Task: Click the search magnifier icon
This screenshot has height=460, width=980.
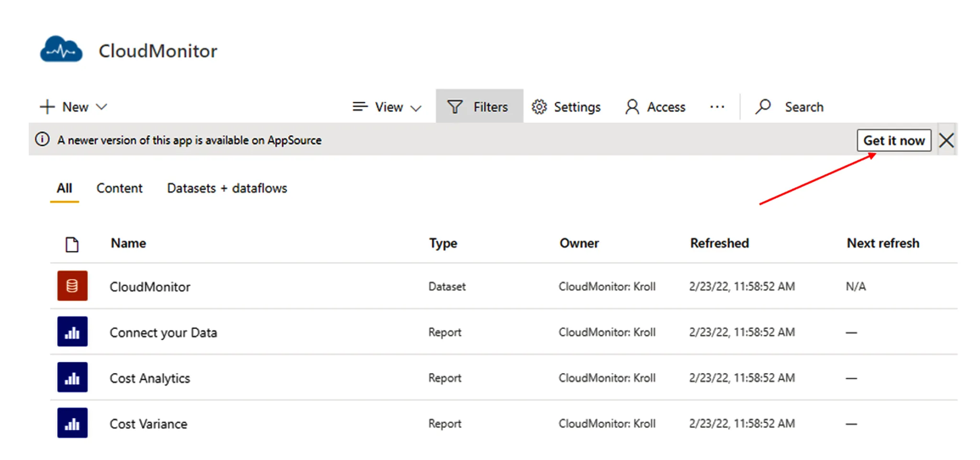Action: click(x=763, y=107)
